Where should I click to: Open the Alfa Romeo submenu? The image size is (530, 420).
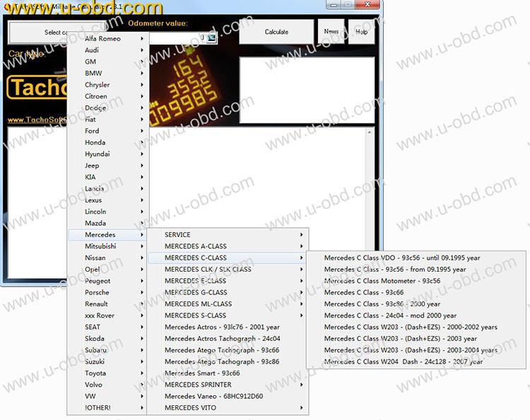(108, 39)
